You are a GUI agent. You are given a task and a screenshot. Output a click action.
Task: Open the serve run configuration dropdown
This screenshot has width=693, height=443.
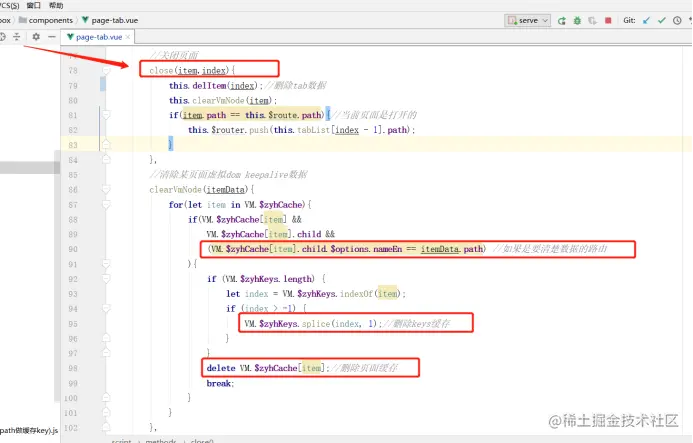[528, 20]
